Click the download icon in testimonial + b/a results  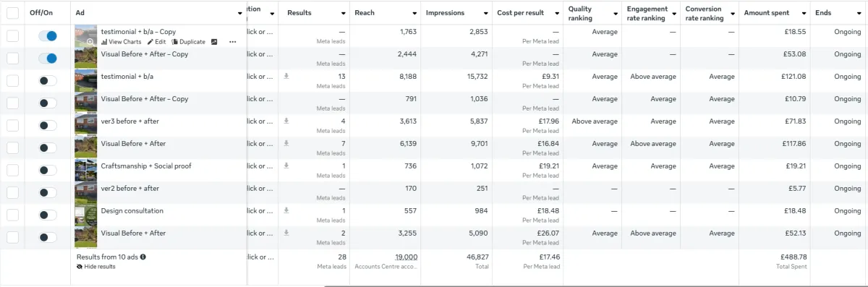click(x=286, y=76)
